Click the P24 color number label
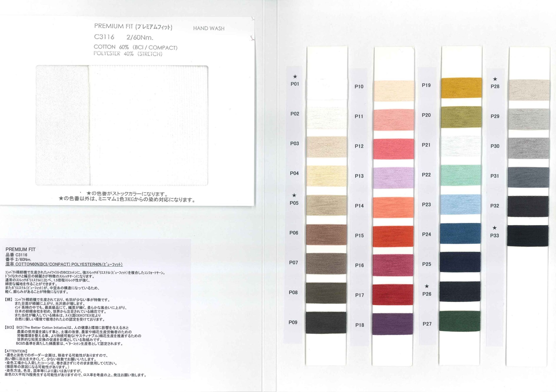 pos(426,234)
